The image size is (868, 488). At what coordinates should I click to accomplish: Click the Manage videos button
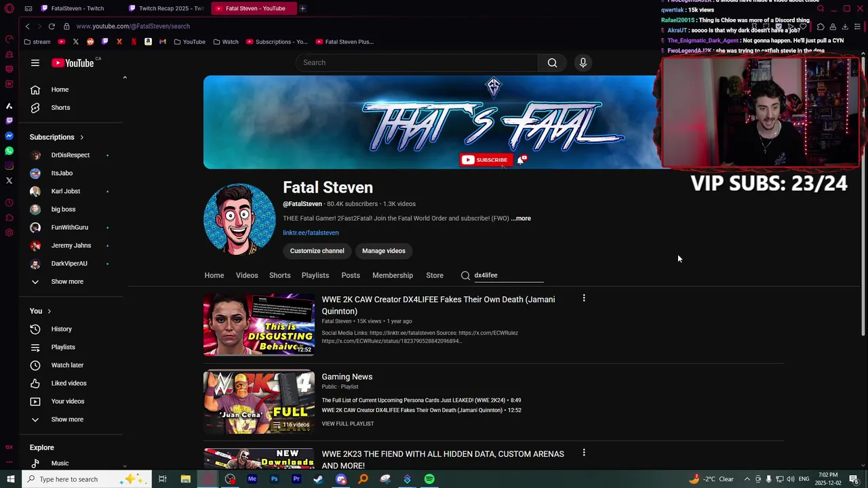[x=384, y=251]
